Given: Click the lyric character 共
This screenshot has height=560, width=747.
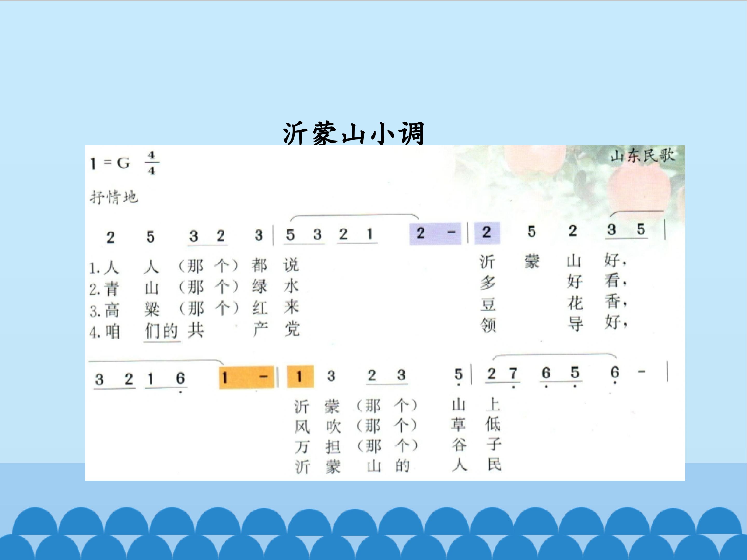Looking at the screenshot, I should (196, 330).
